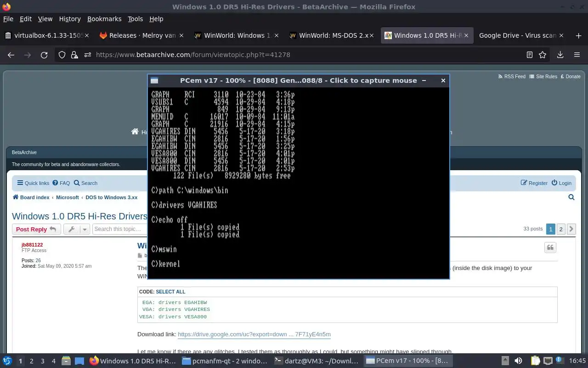This screenshot has width=588, height=368.
Task: Open pcmanfm-qt taskbar window entry
Action: click(x=225, y=361)
